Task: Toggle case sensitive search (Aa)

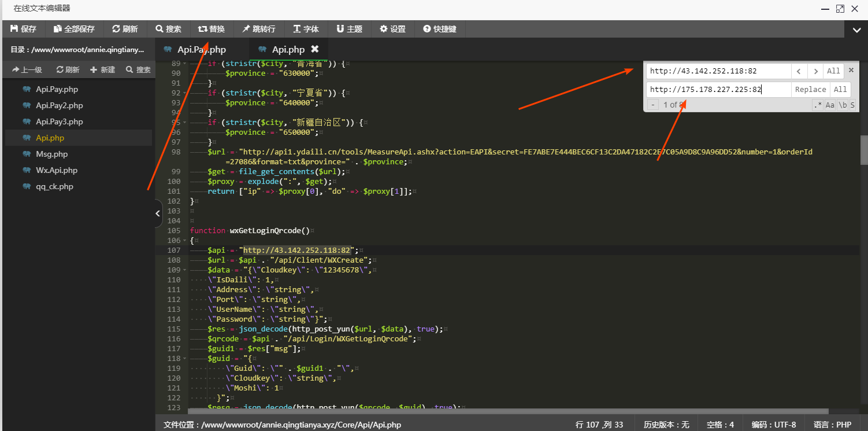Action: [830, 105]
